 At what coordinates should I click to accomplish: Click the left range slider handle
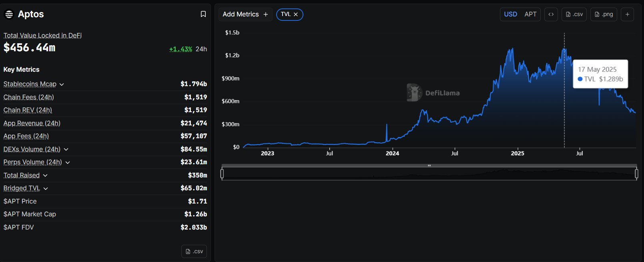(x=222, y=173)
